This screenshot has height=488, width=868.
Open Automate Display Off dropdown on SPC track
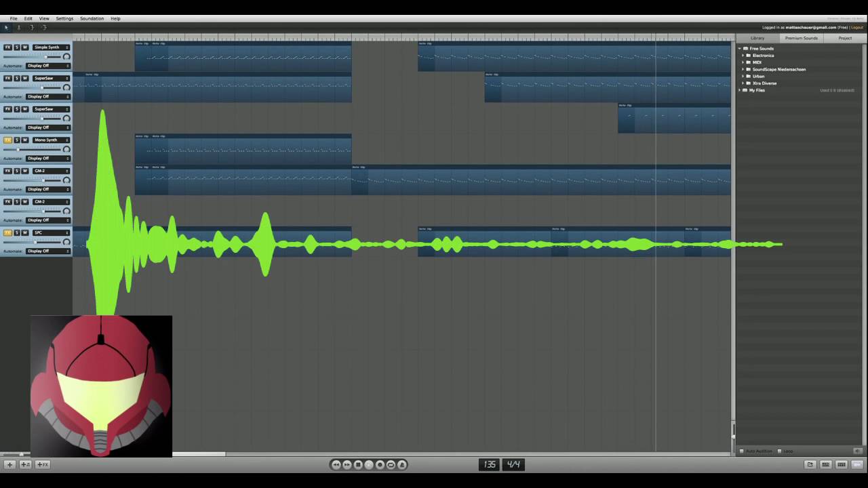(x=48, y=251)
